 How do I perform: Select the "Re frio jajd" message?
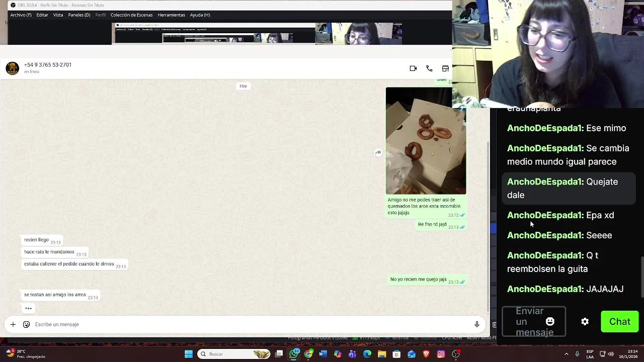[x=441, y=225]
